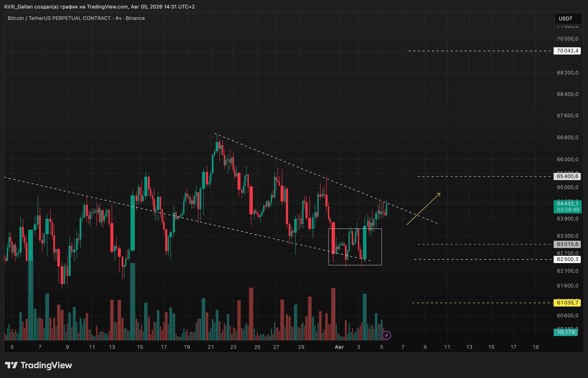Click the 69 200,0 price axis value

[567, 73]
